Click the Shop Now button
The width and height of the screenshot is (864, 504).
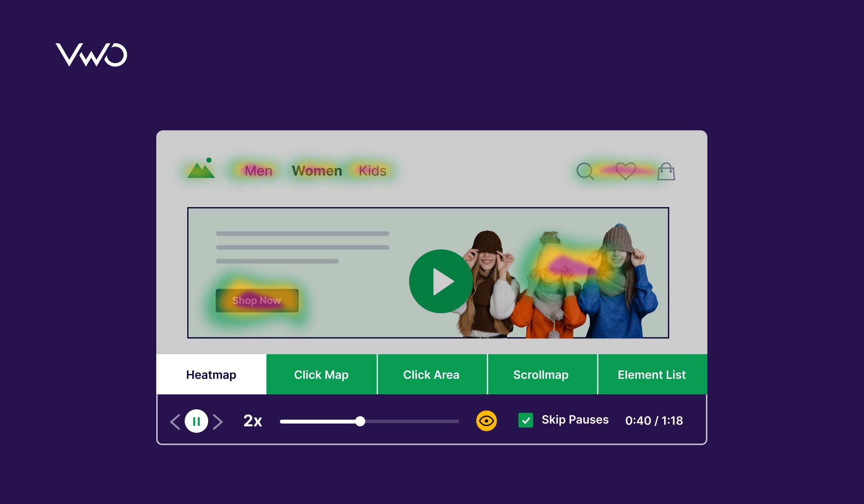[256, 301]
